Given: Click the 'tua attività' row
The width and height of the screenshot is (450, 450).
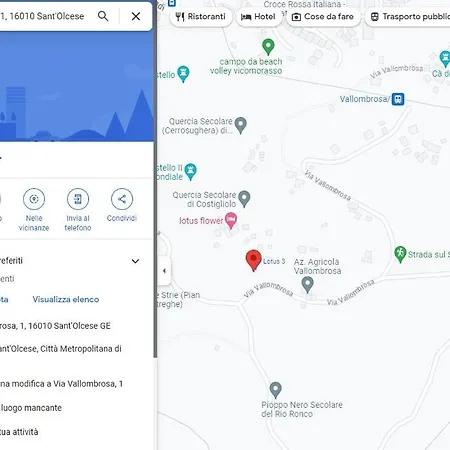Looking at the screenshot, I should (19, 432).
